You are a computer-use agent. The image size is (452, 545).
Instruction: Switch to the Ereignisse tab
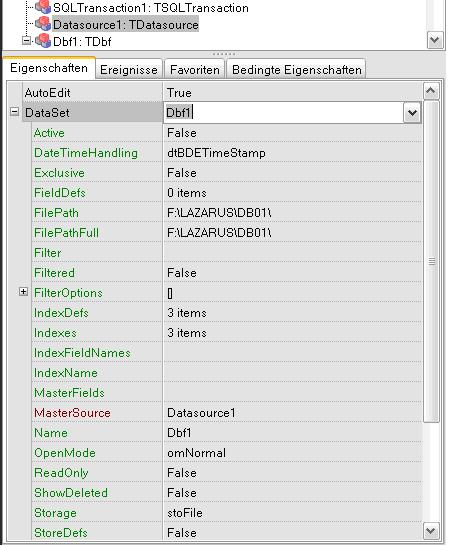coord(129,69)
